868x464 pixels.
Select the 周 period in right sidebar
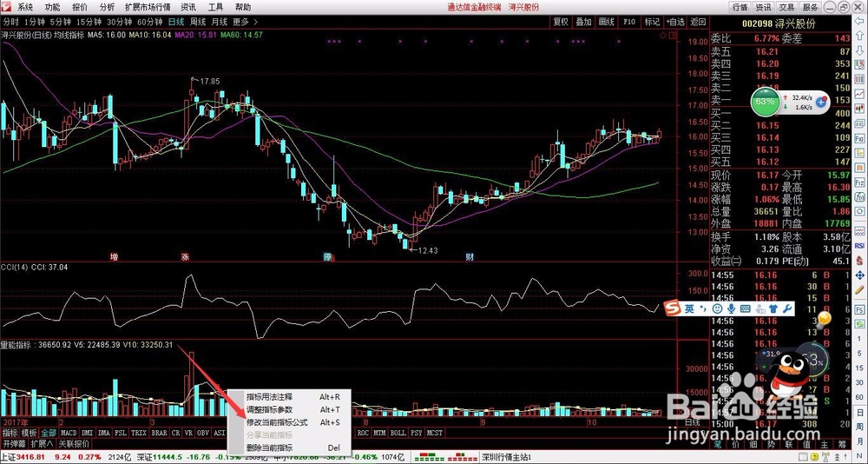(859, 427)
